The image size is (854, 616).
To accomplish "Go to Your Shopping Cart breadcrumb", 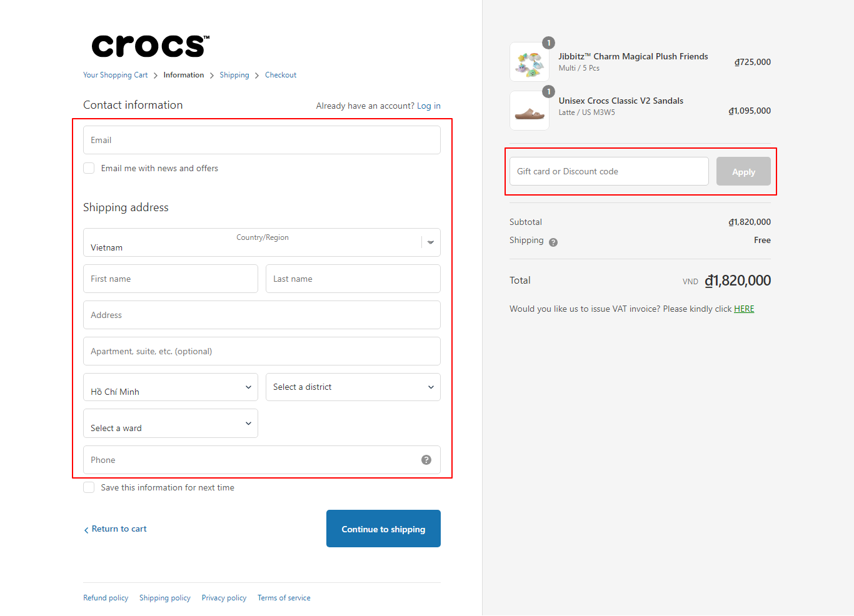I will pyautogui.click(x=116, y=75).
